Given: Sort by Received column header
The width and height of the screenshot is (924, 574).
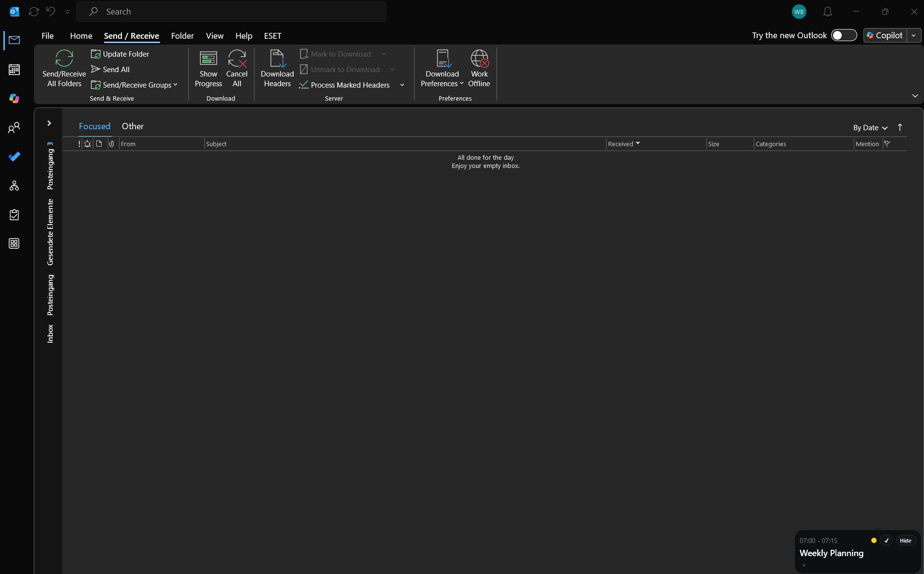Looking at the screenshot, I should (x=656, y=144).
